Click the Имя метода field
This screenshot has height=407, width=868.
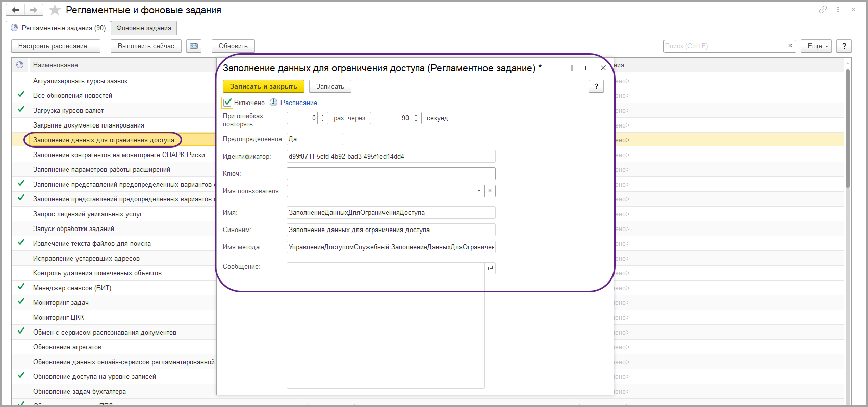391,247
